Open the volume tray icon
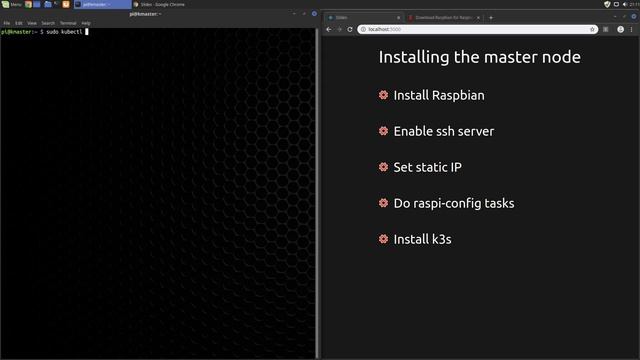This screenshot has height=360, width=640. 624,4
